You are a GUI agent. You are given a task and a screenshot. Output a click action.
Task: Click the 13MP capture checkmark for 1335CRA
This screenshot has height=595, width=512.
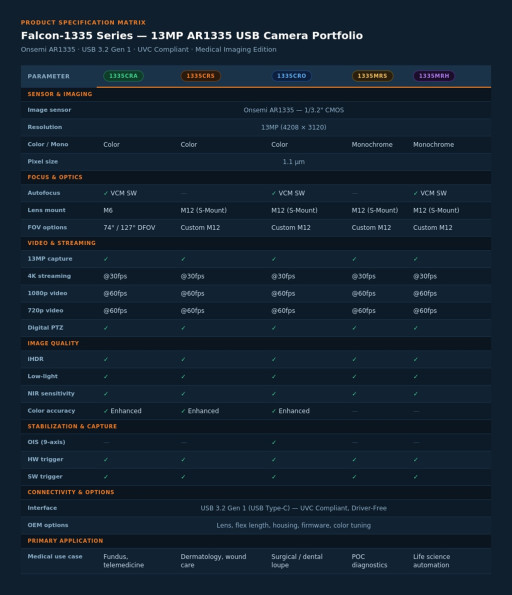coord(106,259)
